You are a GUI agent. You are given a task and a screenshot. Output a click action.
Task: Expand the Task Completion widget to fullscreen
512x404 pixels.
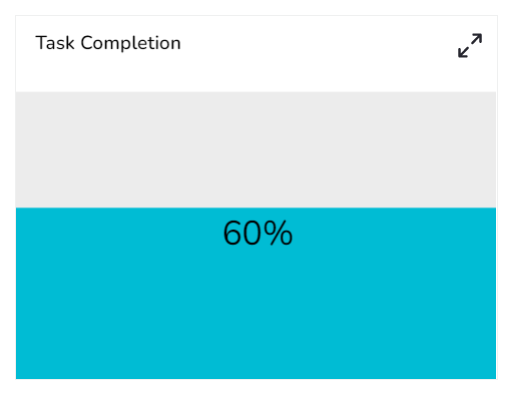point(470,45)
